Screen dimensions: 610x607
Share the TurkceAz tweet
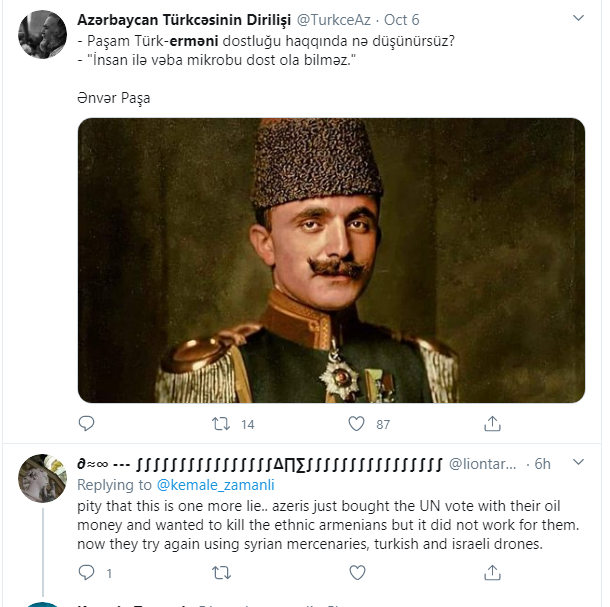click(492, 424)
